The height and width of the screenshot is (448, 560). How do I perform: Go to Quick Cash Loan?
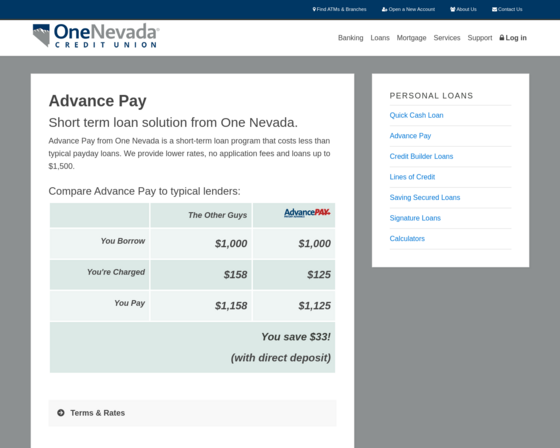[x=416, y=115]
